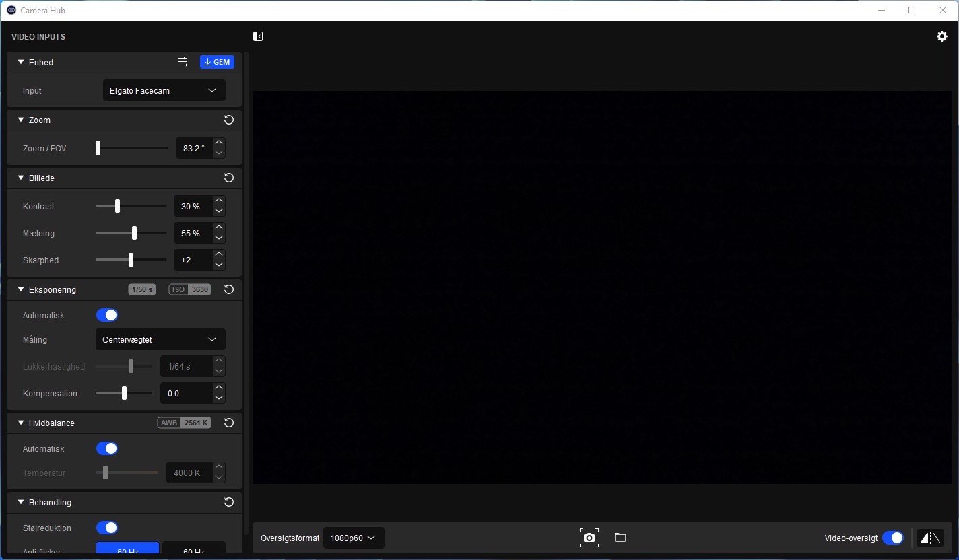
Task: Toggle Video-oversigt switch
Action: coord(893,538)
